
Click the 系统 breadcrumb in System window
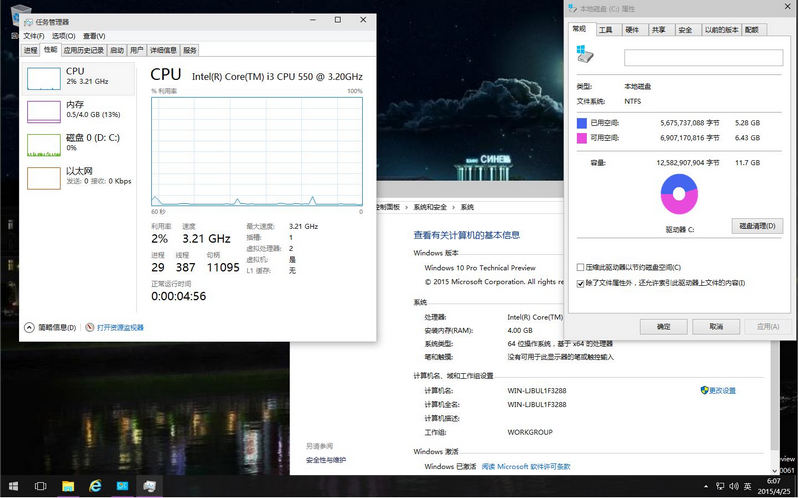[x=467, y=207]
